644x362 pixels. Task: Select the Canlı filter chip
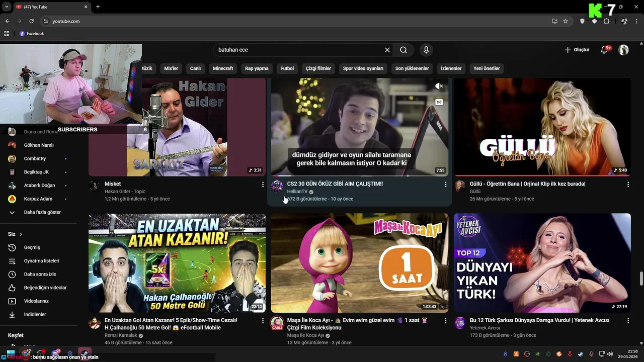[195, 68]
